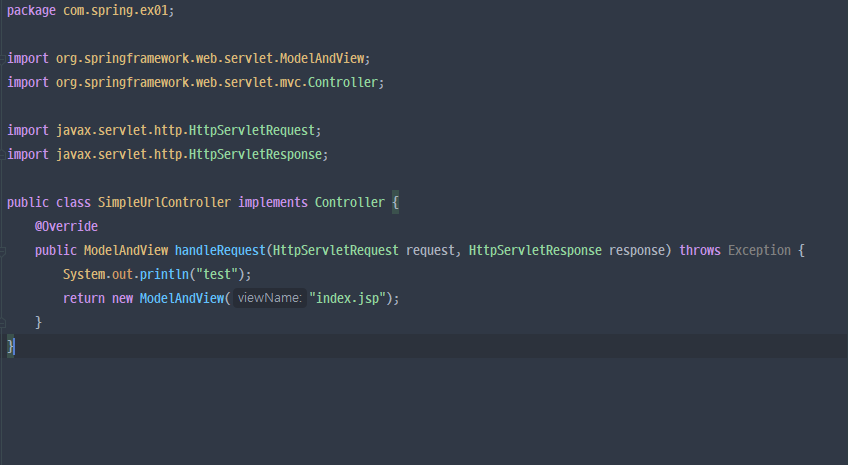Click the mvc package segment in import
This screenshot has height=465, width=848.
pos(290,82)
